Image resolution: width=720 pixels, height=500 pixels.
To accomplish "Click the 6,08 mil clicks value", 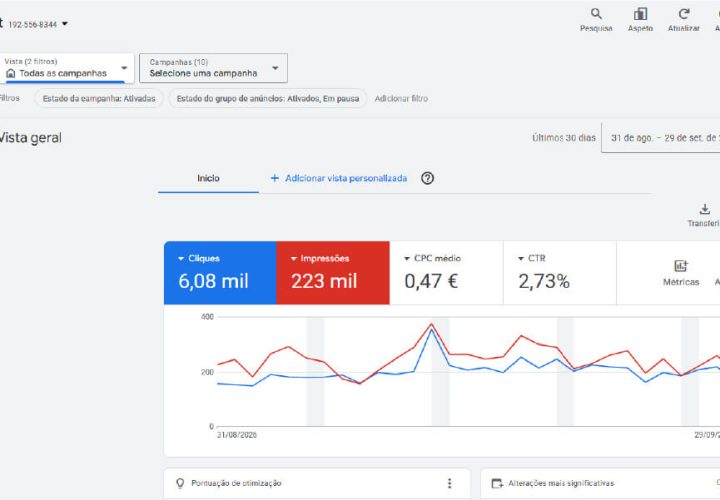I will [x=214, y=281].
